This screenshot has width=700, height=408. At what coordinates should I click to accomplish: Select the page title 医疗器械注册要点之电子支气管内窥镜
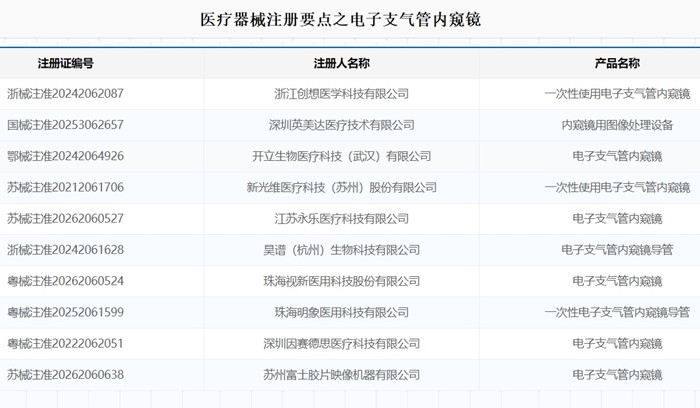pos(341,20)
